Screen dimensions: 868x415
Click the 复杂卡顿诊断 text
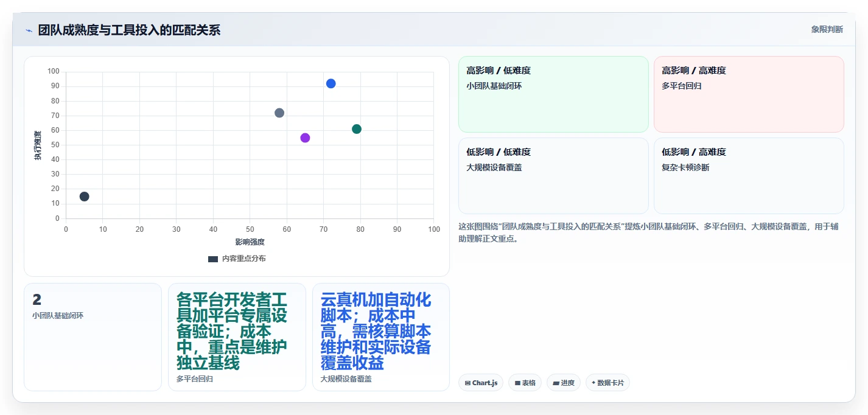tap(685, 167)
